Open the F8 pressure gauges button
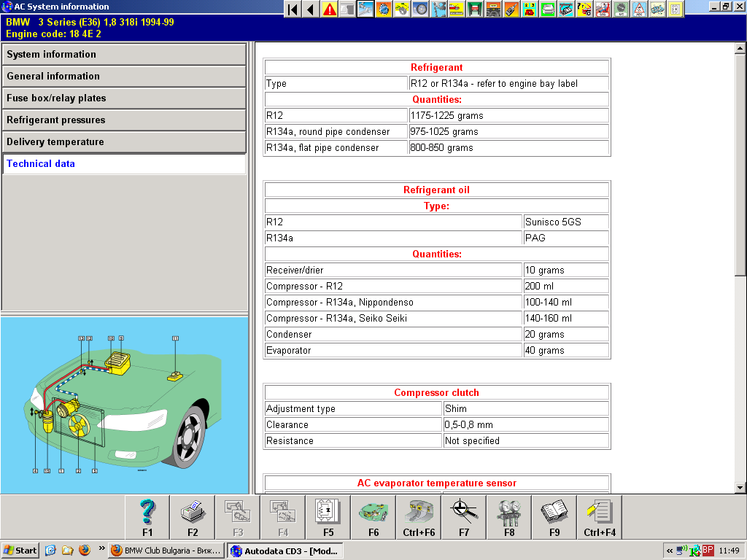 (509, 517)
